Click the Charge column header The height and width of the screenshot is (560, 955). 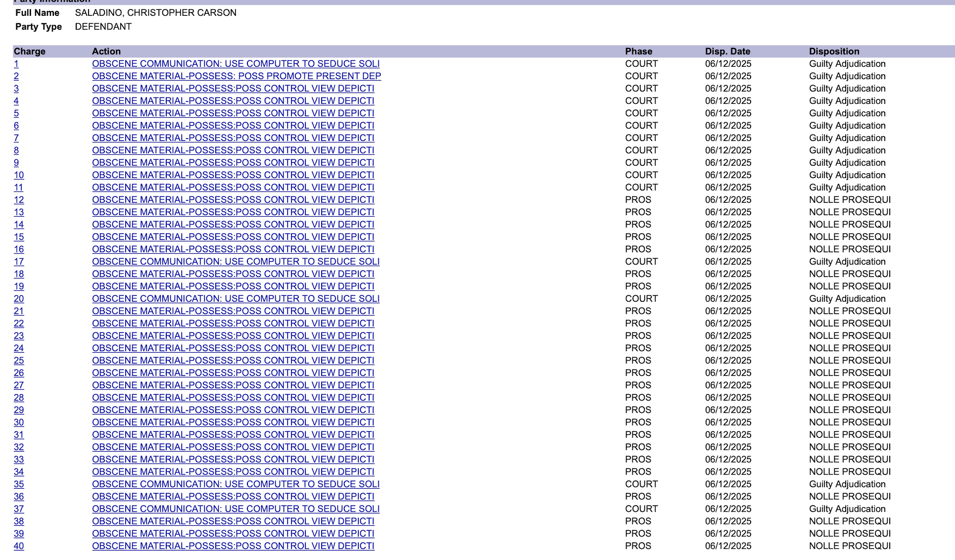[30, 51]
